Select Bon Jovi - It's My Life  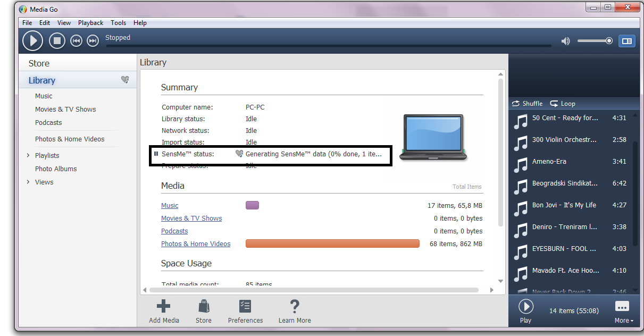click(x=570, y=209)
